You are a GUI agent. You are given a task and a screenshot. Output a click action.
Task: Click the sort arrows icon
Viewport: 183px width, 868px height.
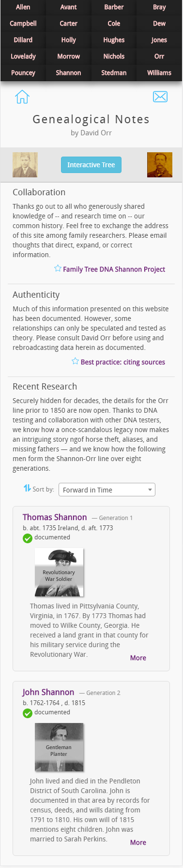pos(27,489)
